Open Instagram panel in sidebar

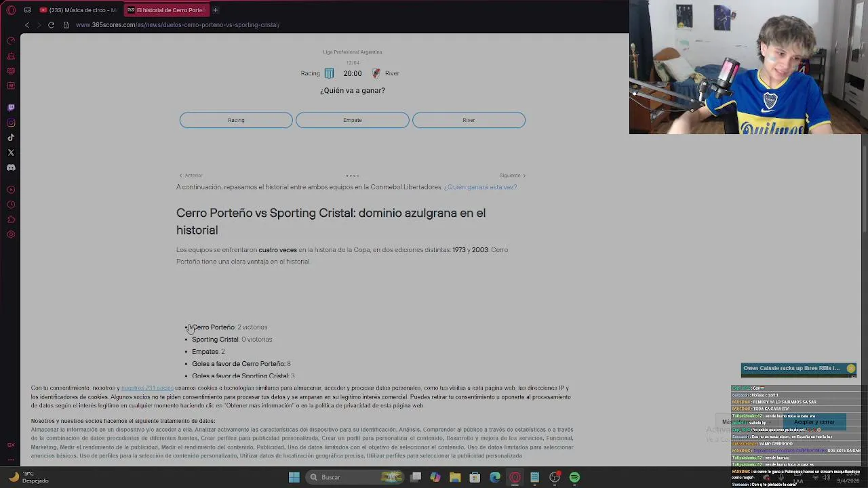click(x=11, y=123)
